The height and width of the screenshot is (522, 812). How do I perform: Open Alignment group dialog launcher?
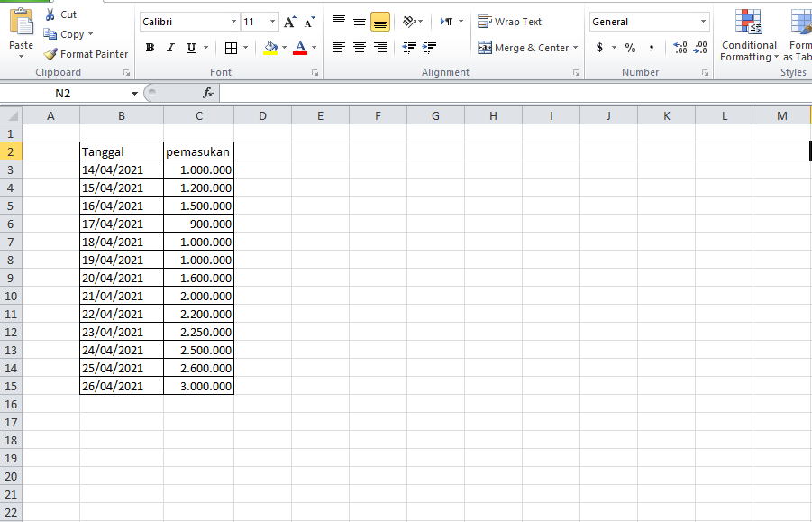click(x=577, y=73)
